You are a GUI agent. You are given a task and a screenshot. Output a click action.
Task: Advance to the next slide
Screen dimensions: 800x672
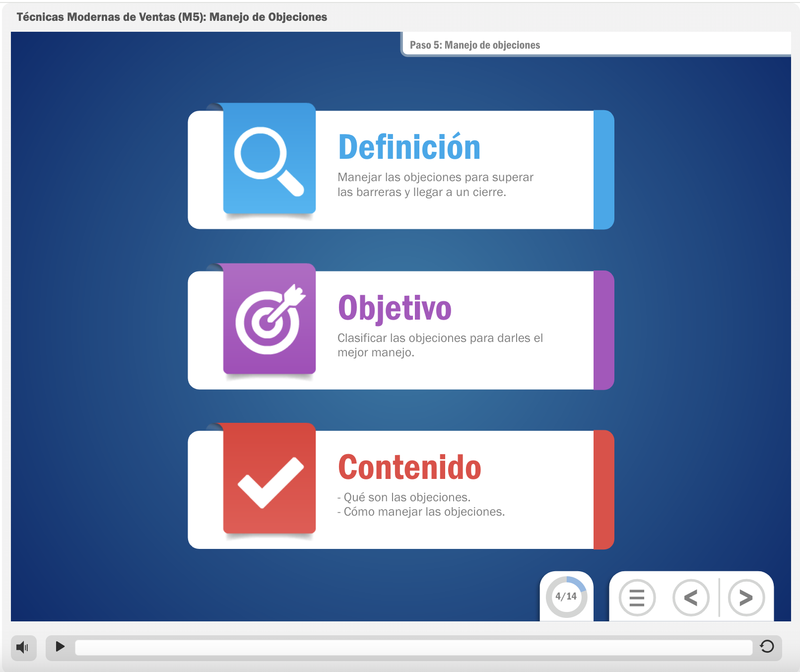[x=746, y=598]
